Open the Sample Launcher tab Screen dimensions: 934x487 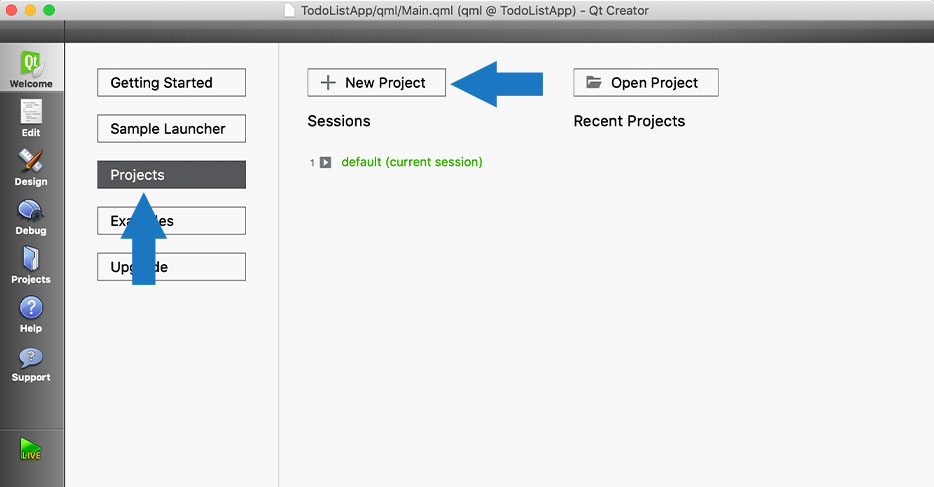(x=172, y=129)
